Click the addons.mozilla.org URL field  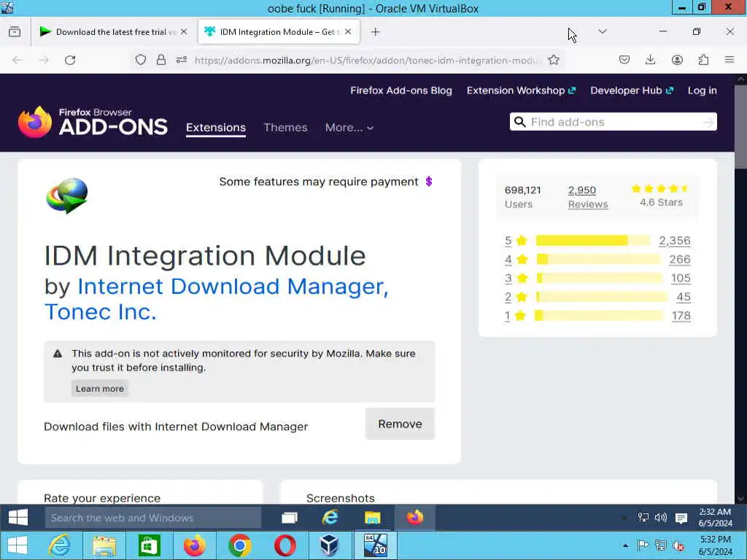click(x=367, y=61)
